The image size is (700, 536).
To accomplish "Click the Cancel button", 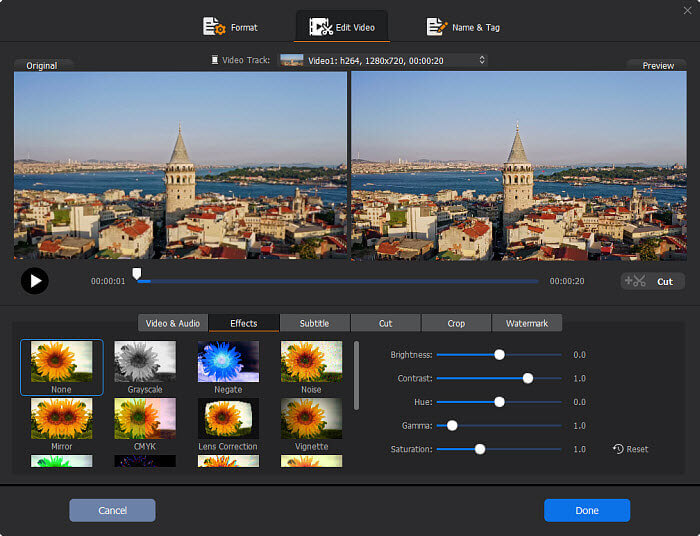I will tap(112, 510).
